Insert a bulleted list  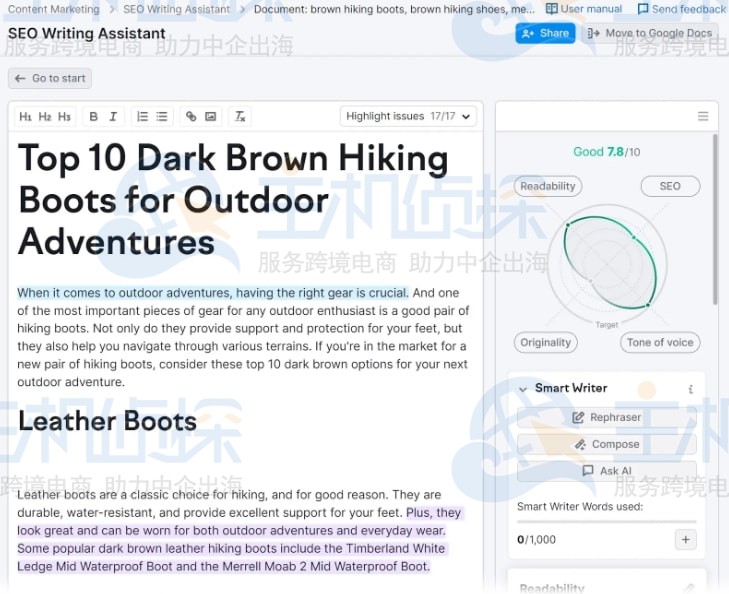click(x=162, y=117)
